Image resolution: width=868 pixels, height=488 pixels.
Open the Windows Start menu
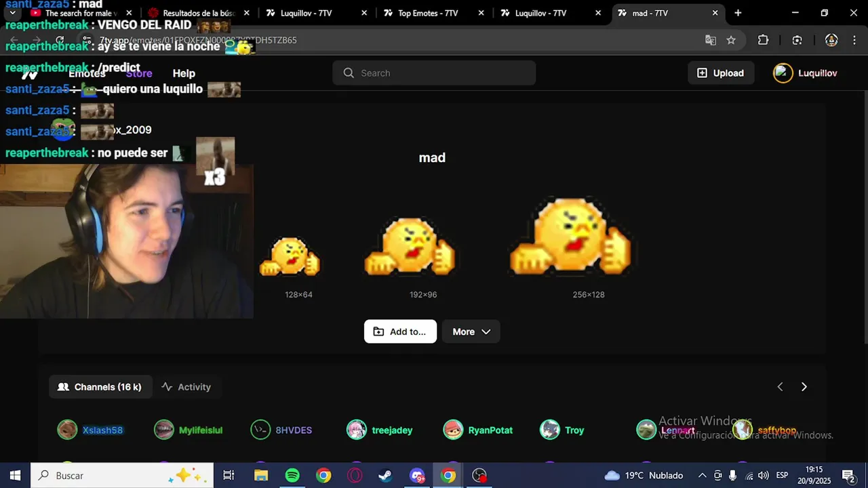click(x=15, y=476)
